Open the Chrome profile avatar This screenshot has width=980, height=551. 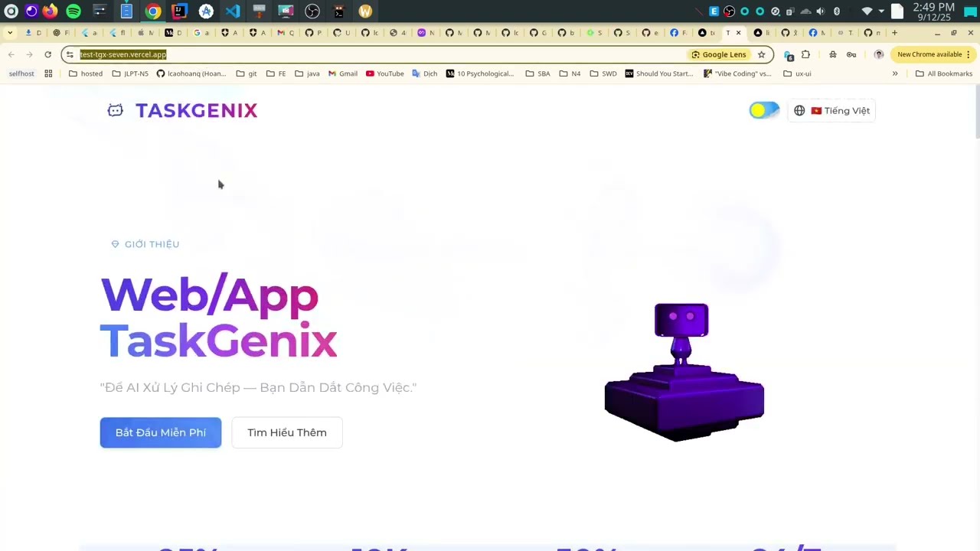[879, 54]
